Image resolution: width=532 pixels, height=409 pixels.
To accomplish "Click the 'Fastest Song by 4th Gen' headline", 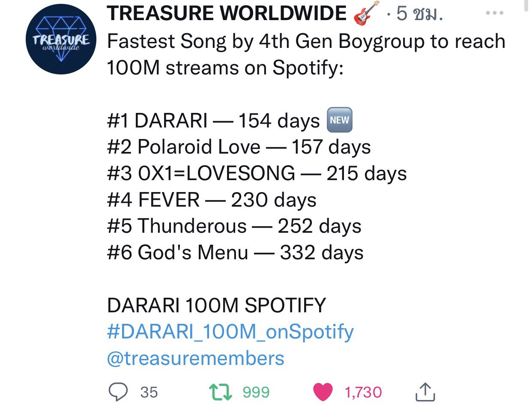I will (x=220, y=41).
